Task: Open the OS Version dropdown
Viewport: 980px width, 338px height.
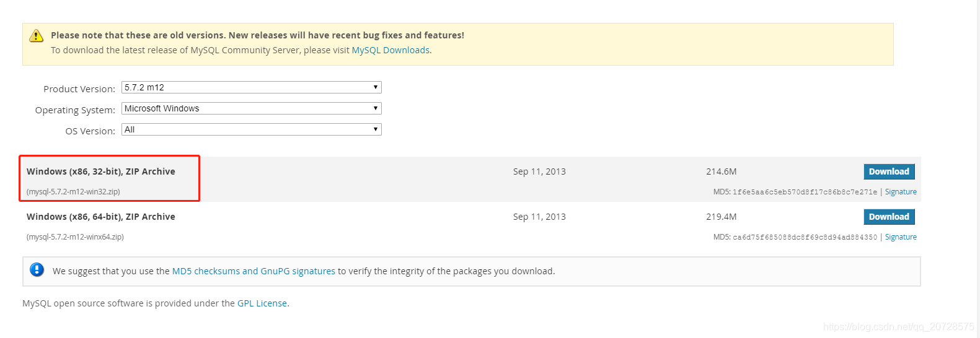Action: [x=251, y=129]
